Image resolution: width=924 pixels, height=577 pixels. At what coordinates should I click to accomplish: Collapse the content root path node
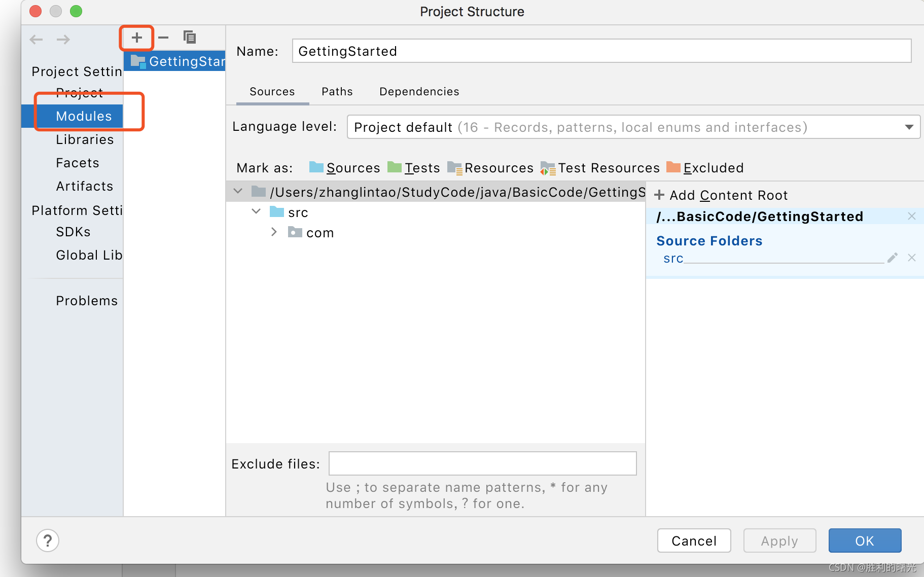point(238,191)
